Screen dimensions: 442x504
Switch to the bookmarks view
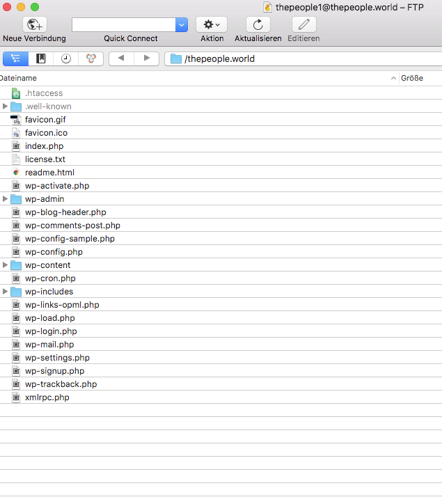[41, 58]
